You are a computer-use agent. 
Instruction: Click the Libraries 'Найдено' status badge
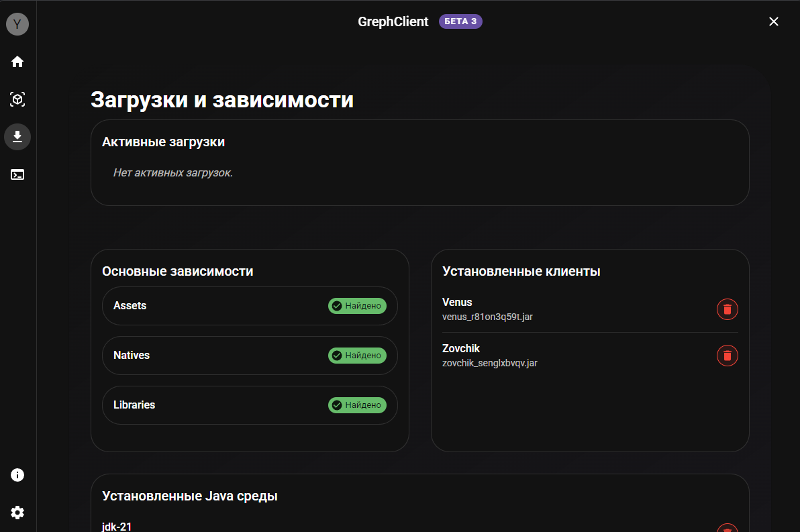tap(357, 405)
